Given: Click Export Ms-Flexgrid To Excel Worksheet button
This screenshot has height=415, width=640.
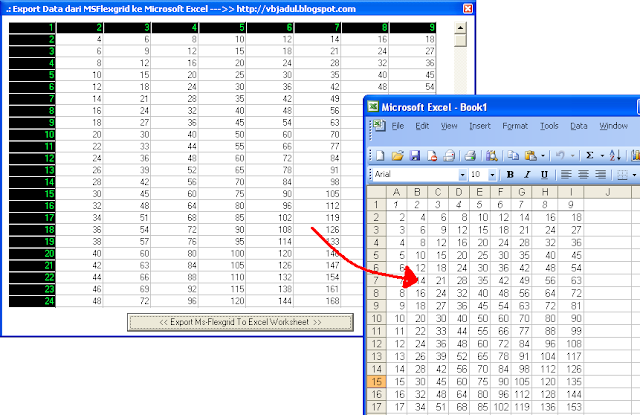Looking at the screenshot, I should click(240, 322).
